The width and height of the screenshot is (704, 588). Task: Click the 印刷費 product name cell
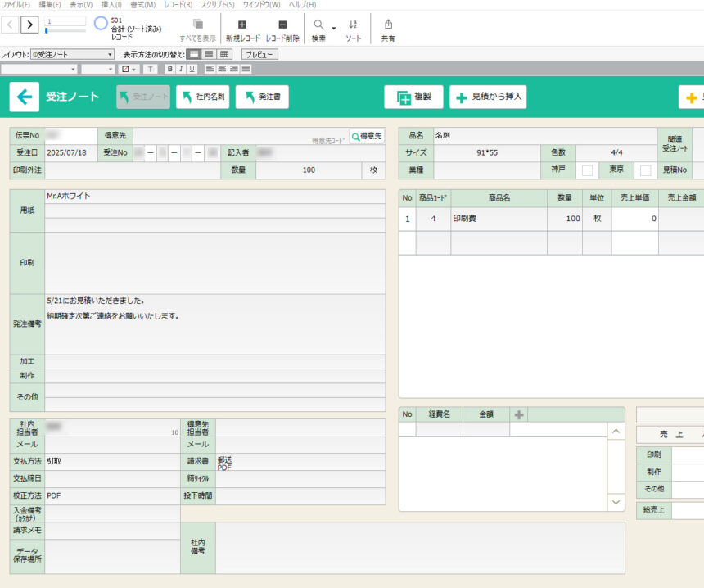pyautogui.click(x=499, y=219)
